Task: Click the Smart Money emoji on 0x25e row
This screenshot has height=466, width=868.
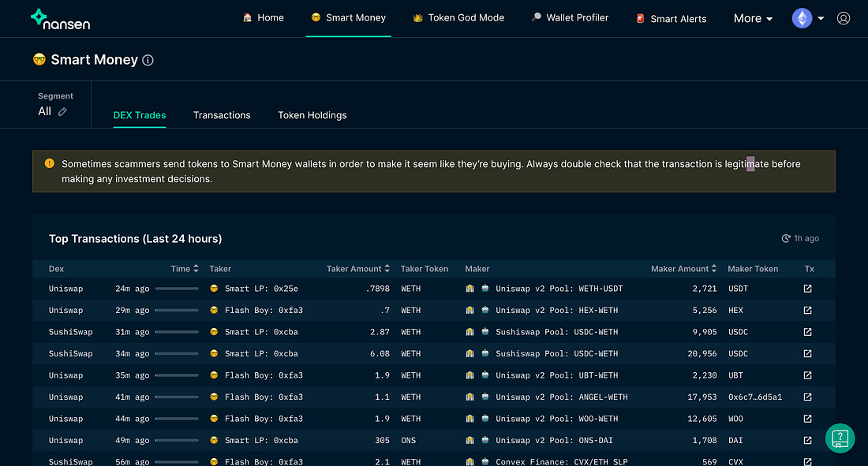Action: pyautogui.click(x=214, y=289)
